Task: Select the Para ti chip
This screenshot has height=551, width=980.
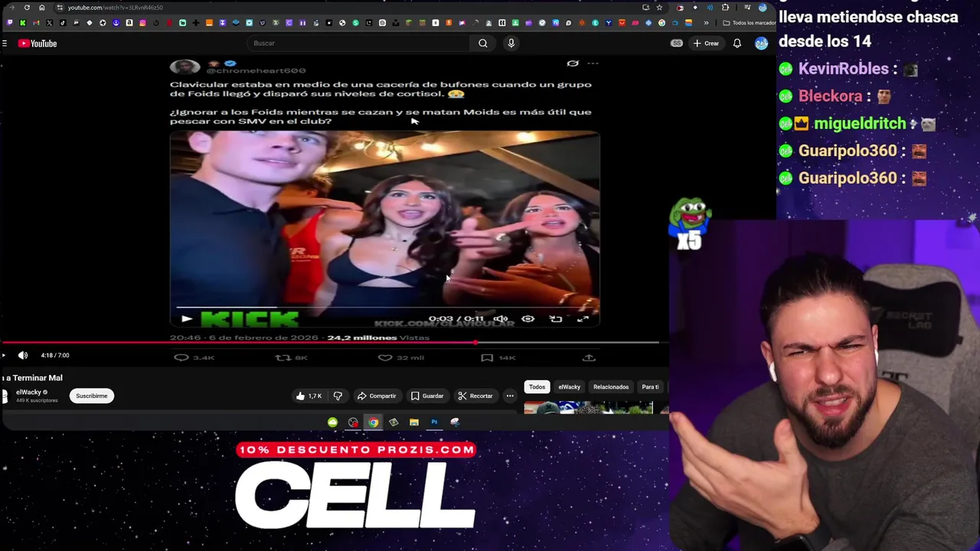Action: (650, 386)
